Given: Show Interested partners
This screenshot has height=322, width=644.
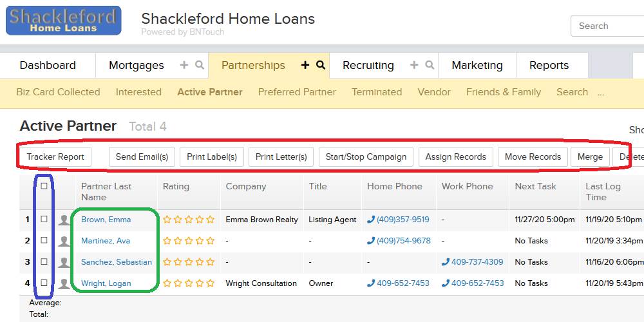Looking at the screenshot, I should pyautogui.click(x=138, y=92).
